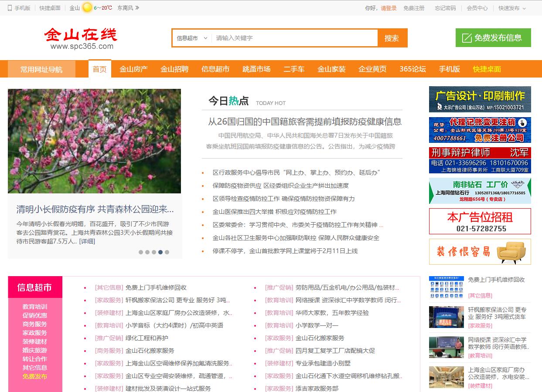
Task: Select the second slideshow dot indicator
Action: click(147, 252)
